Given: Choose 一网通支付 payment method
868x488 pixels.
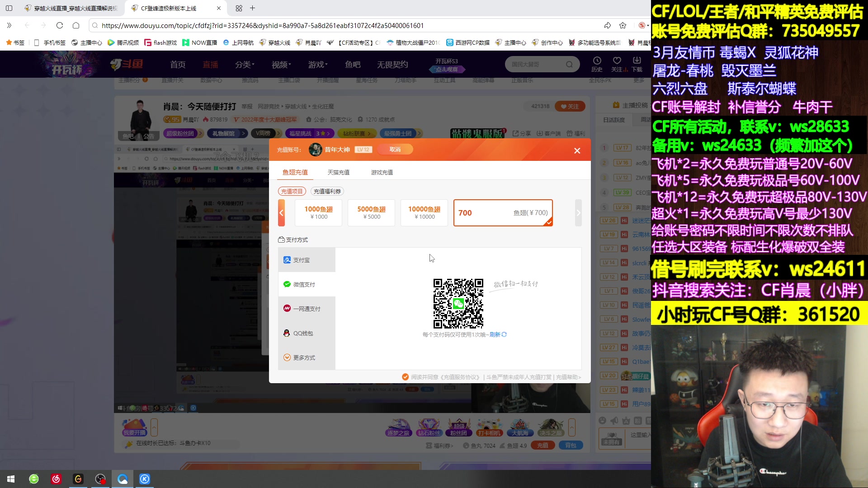Looking at the screenshot, I should [307, 309].
